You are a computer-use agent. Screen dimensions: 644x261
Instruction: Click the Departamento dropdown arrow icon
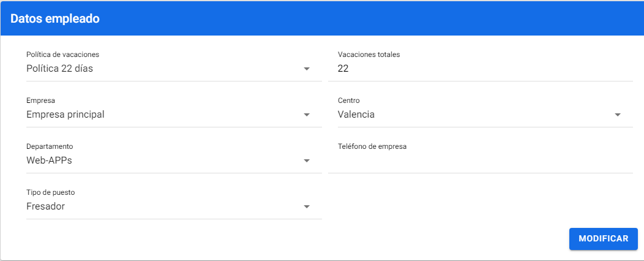point(307,161)
